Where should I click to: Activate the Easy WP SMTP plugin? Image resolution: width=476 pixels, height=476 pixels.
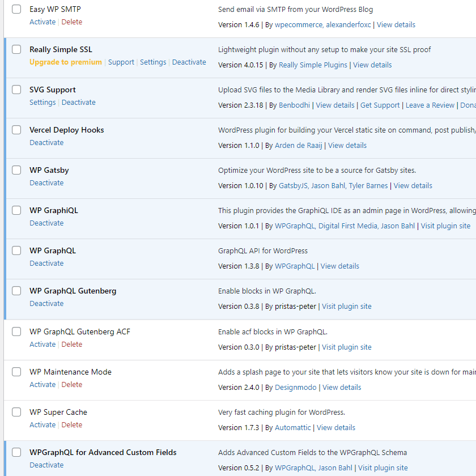coord(42,22)
